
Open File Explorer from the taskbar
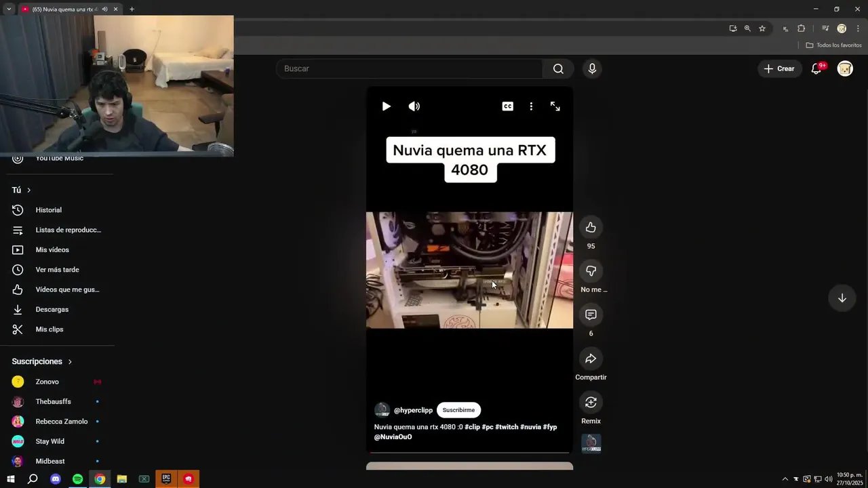[x=122, y=479]
